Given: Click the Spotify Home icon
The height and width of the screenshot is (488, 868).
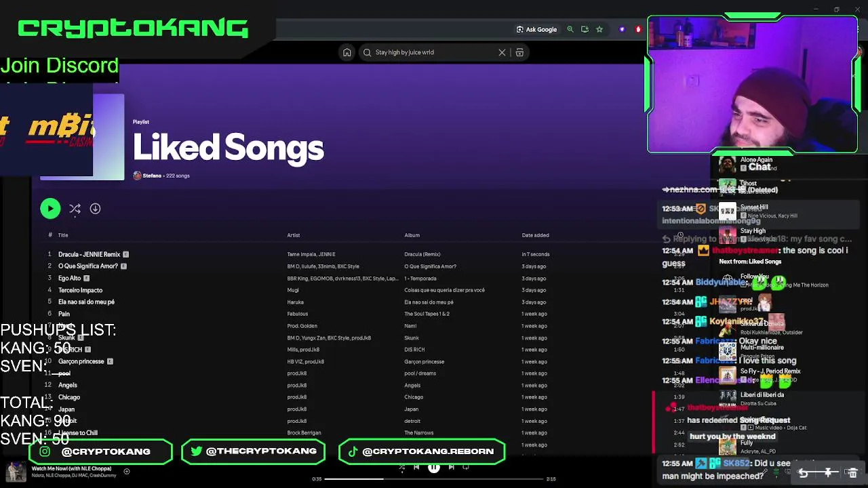Looking at the screenshot, I should point(347,52).
